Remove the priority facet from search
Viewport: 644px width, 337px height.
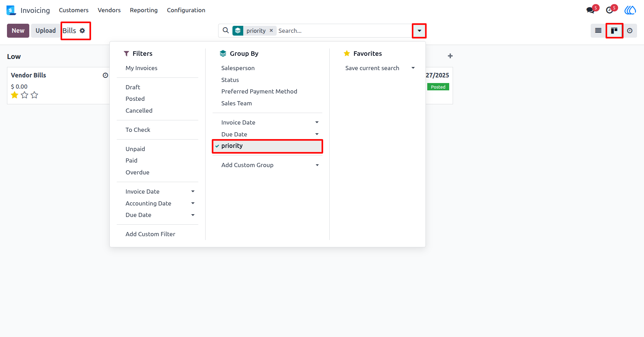click(x=271, y=31)
